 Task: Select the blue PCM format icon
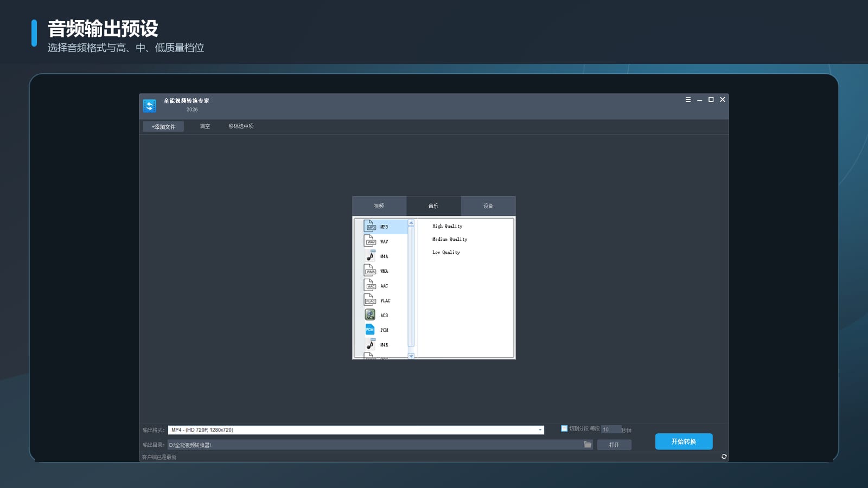pos(369,329)
